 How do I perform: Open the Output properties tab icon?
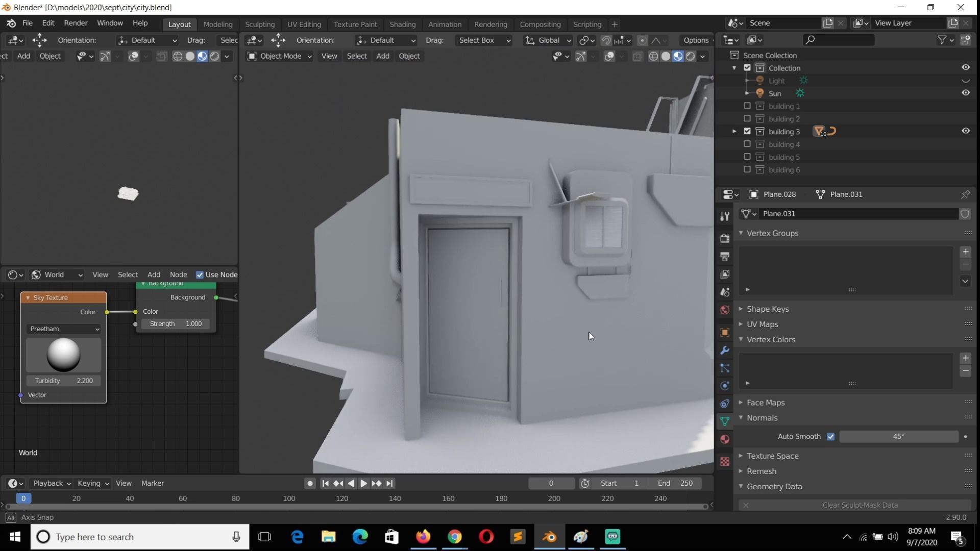[x=725, y=256]
